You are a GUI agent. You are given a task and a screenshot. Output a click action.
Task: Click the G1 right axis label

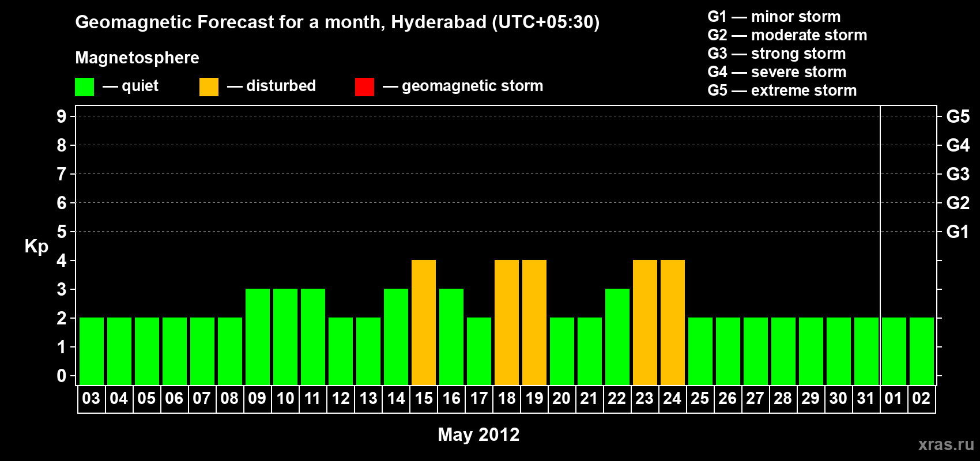coord(958,232)
